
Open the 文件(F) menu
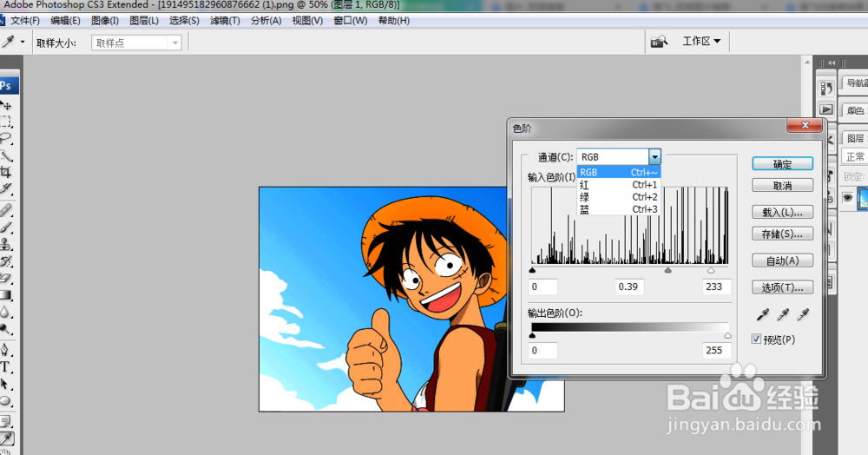click(25, 21)
